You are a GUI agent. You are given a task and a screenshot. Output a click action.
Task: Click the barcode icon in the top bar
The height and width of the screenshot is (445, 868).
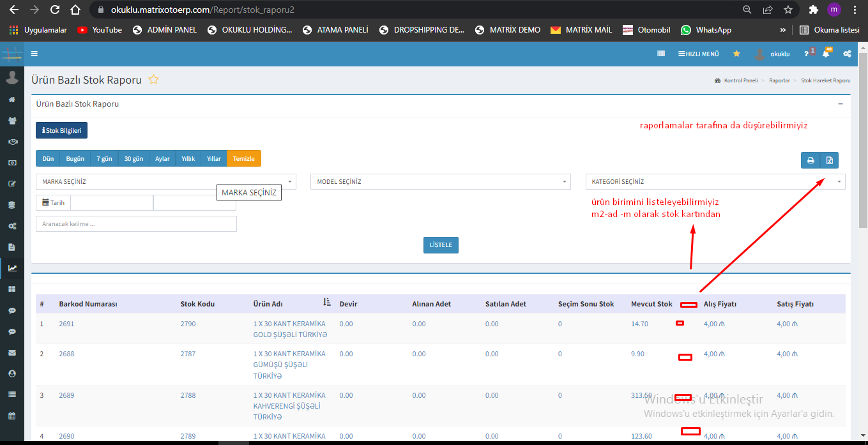(x=661, y=54)
